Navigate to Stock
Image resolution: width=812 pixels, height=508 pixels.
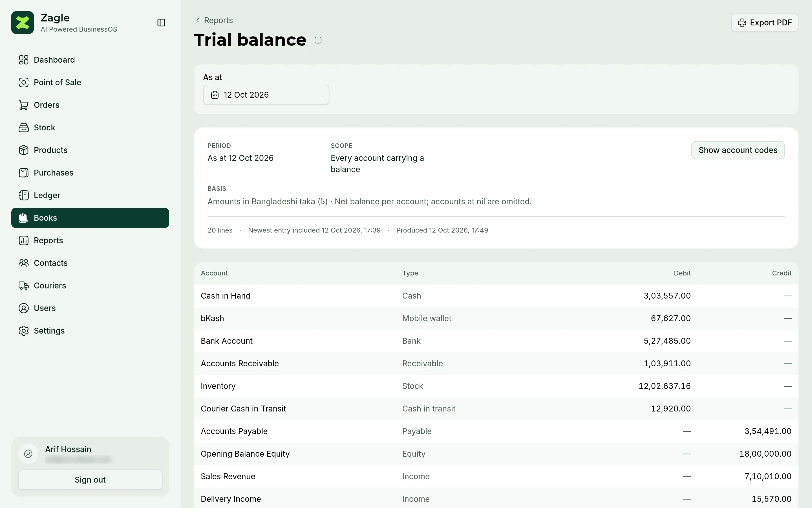click(90, 127)
